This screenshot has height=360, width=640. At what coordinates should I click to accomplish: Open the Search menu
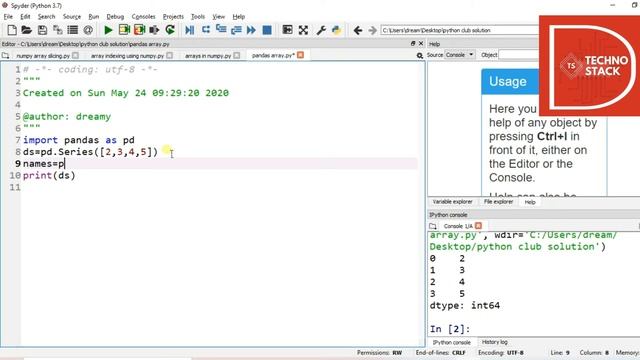coord(47,17)
